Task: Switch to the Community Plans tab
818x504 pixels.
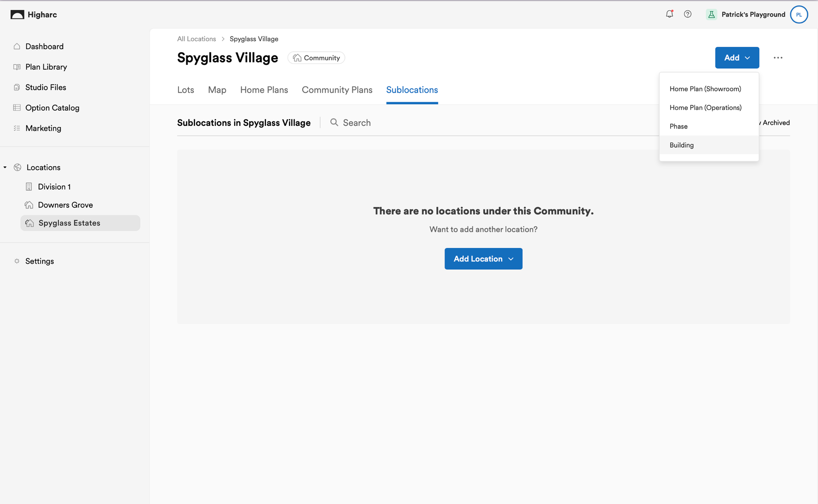Action: pyautogui.click(x=337, y=90)
